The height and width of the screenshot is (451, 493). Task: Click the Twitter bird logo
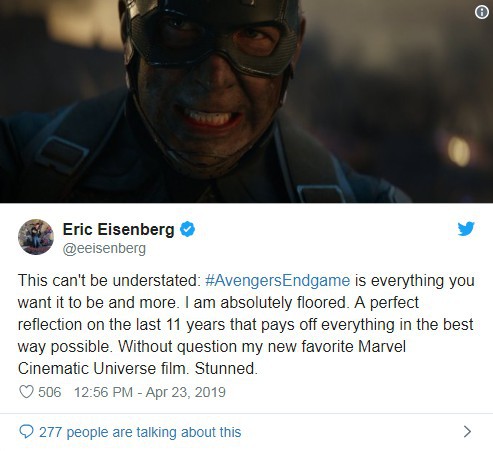(466, 229)
